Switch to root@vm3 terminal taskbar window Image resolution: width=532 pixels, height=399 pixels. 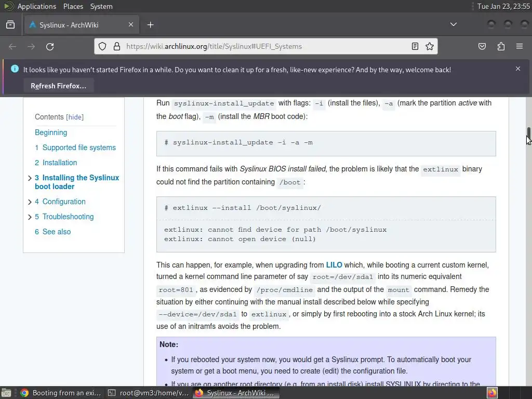coord(148,393)
